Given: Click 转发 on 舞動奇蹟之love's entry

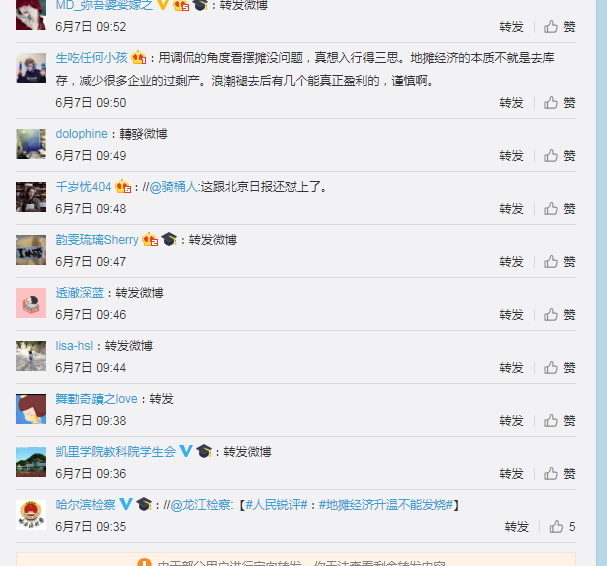Looking at the screenshot, I should 511,421.
